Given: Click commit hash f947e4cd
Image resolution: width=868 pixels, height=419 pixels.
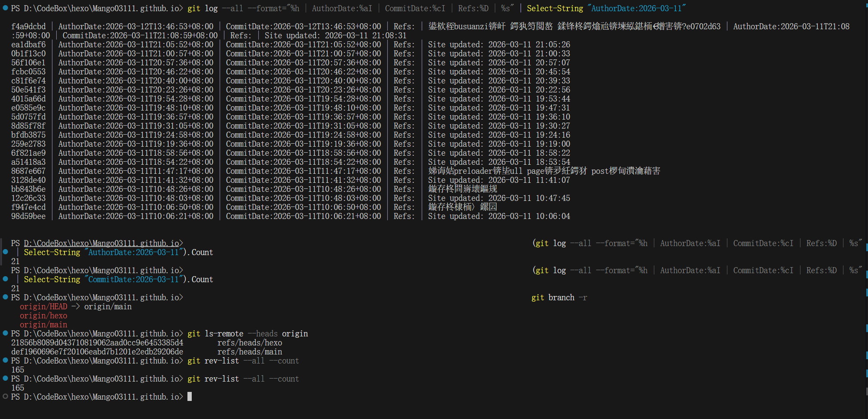Looking at the screenshot, I should tap(28, 207).
